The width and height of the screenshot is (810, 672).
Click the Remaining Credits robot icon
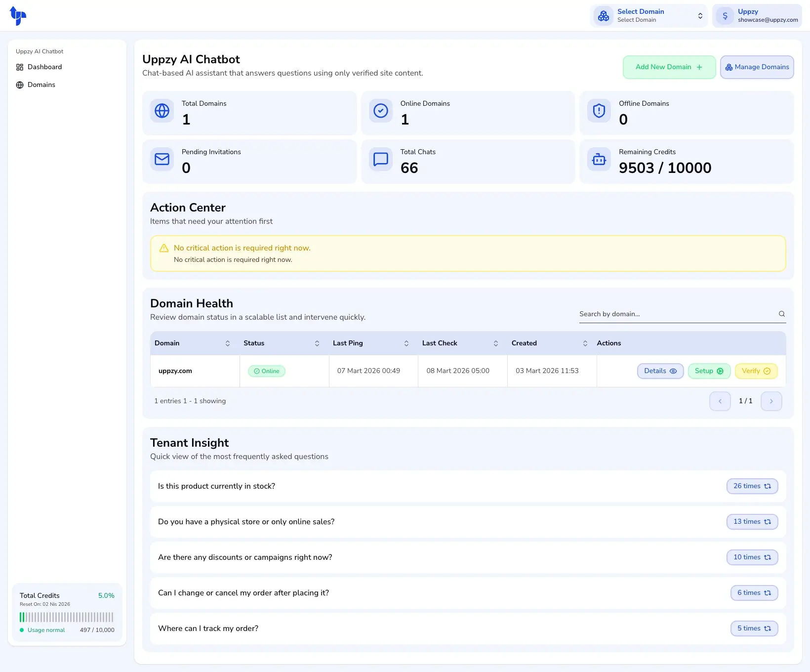click(599, 159)
